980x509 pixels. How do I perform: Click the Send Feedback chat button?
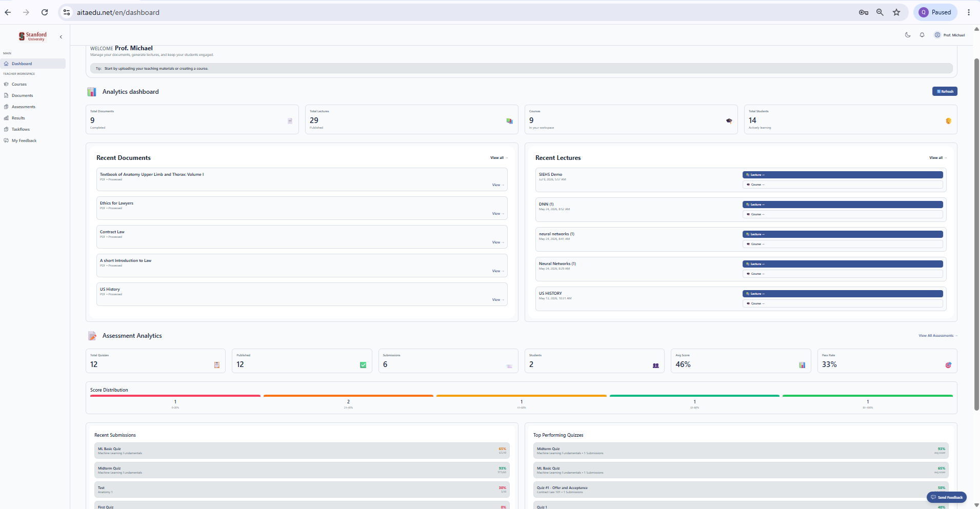tap(947, 497)
